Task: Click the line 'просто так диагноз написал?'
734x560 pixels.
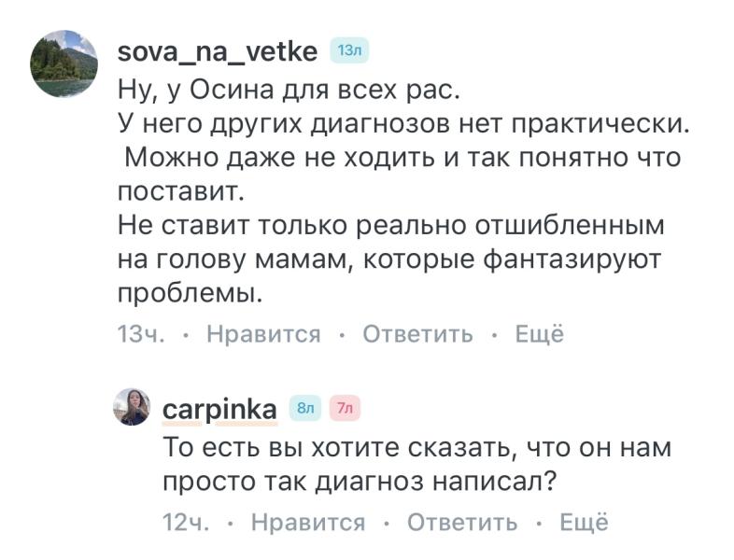Action: (360, 482)
